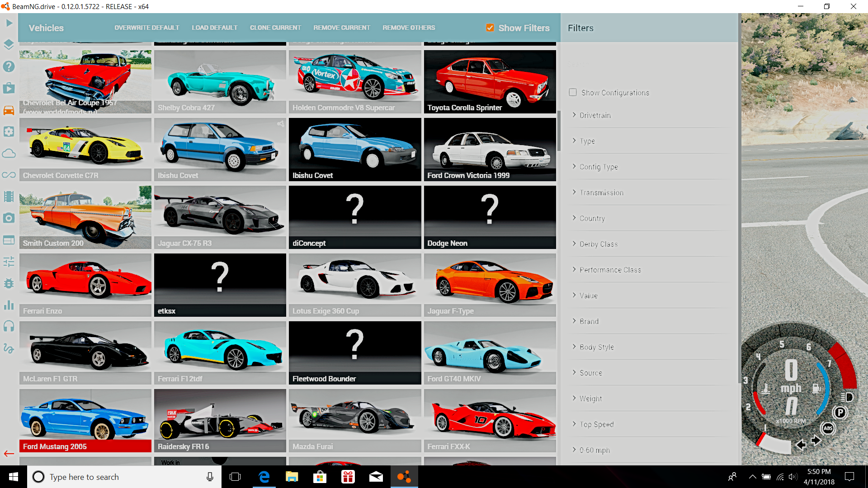Choose the McLaren F1 GTR thumbnail
Image resolution: width=868 pixels, height=488 pixels.
(x=85, y=353)
